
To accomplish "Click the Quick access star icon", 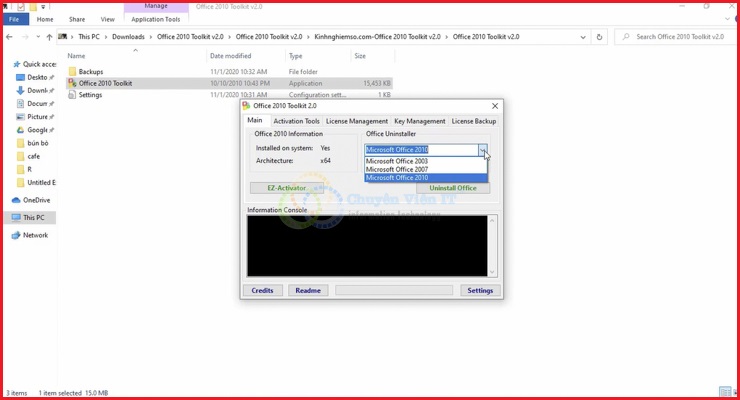I will point(17,64).
